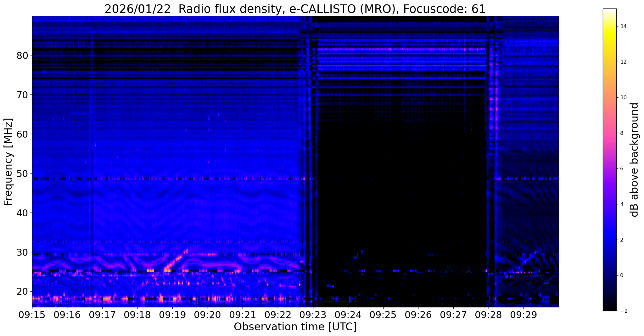Click the 80 MHz frequency tick label
Image resolution: width=644 pixels, height=336 pixels.
tap(22, 55)
